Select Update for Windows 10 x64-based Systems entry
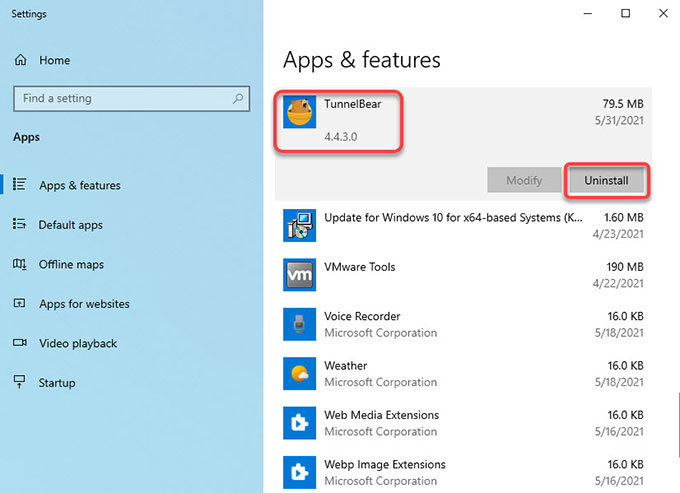 tap(463, 225)
